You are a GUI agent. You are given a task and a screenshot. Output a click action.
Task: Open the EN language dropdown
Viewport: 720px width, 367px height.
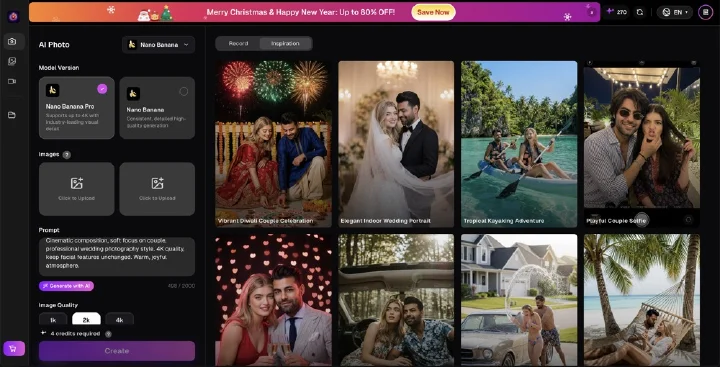[x=675, y=12]
